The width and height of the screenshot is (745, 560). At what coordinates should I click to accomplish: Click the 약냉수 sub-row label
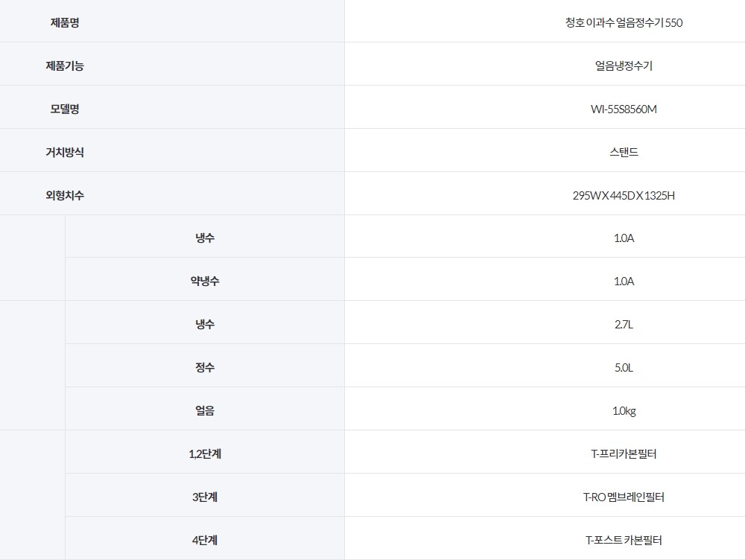204,281
